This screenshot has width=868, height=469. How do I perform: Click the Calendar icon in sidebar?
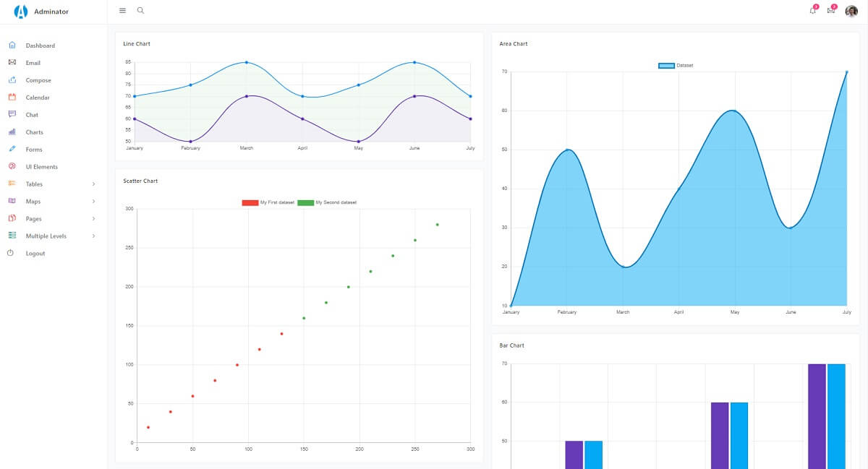click(x=12, y=98)
